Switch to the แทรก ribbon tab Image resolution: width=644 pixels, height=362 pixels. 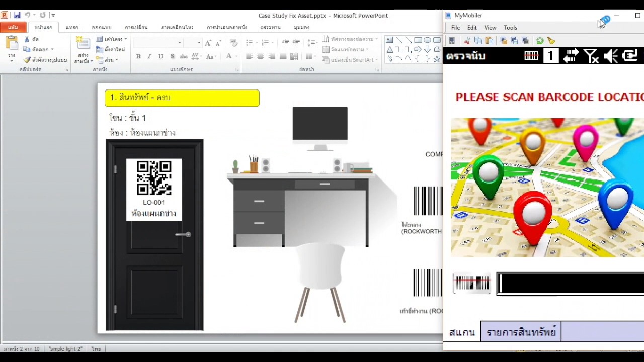click(x=72, y=27)
